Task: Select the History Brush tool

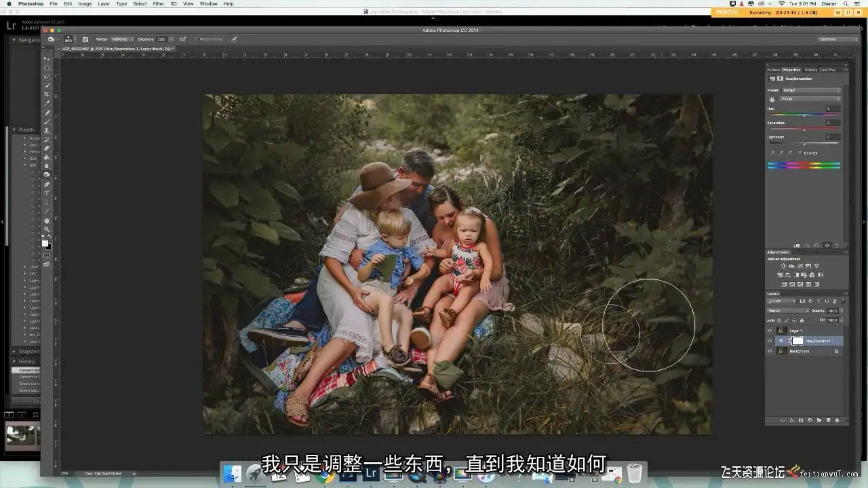Action: click(47, 139)
